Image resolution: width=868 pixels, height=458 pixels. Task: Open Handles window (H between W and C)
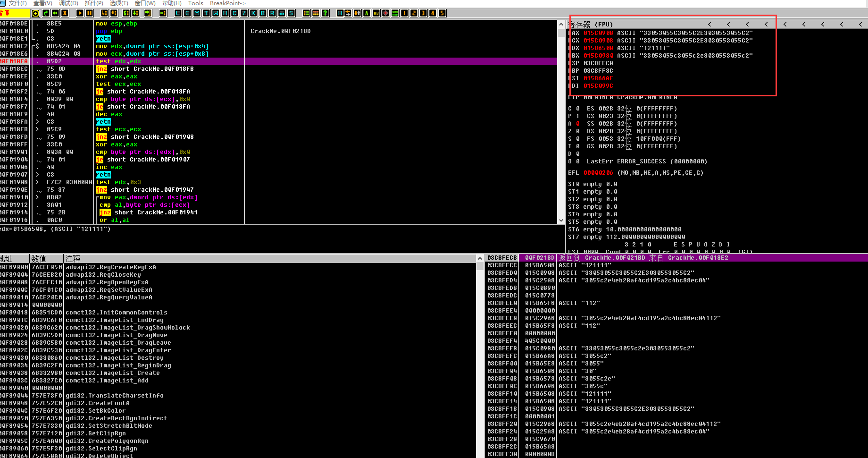(x=225, y=13)
